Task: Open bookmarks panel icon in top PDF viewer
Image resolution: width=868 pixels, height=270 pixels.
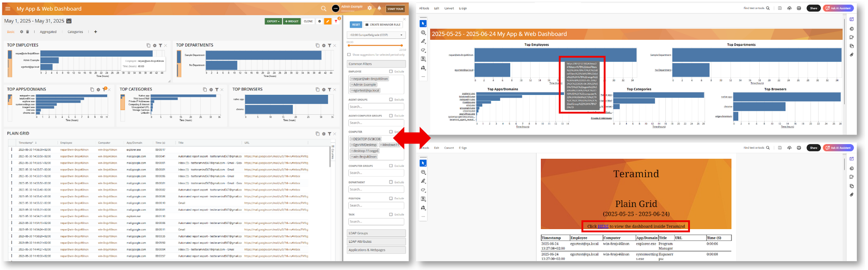Action: [x=851, y=37]
